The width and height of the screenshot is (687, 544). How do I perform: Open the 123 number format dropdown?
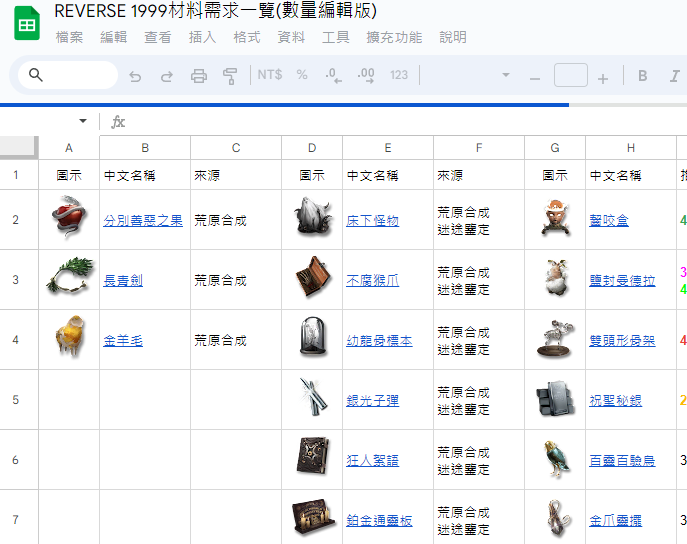pyautogui.click(x=399, y=75)
